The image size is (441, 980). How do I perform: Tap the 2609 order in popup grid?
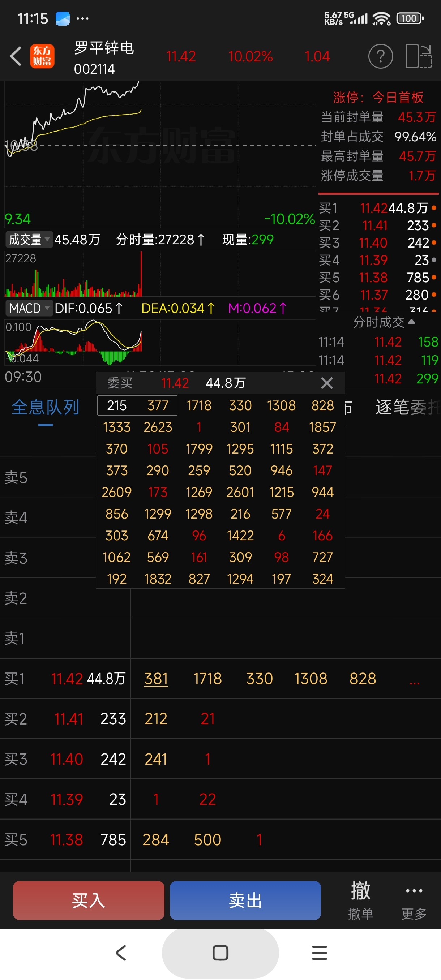click(117, 492)
